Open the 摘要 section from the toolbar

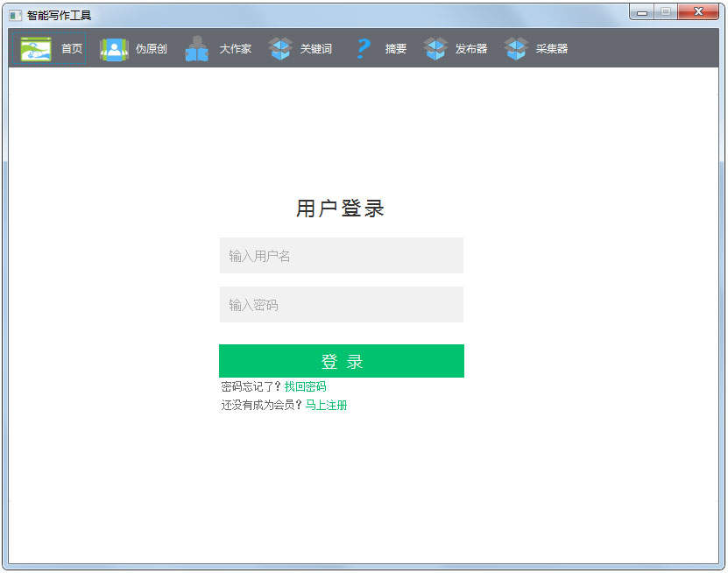point(395,49)
